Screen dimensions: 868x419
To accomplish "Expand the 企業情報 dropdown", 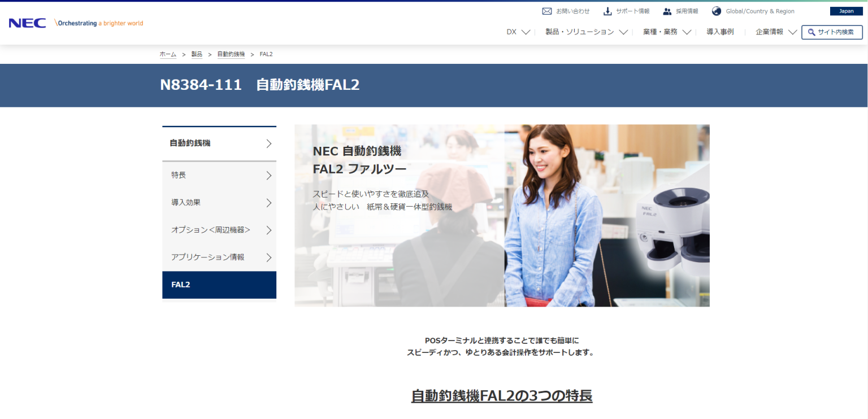I will 775,32.
